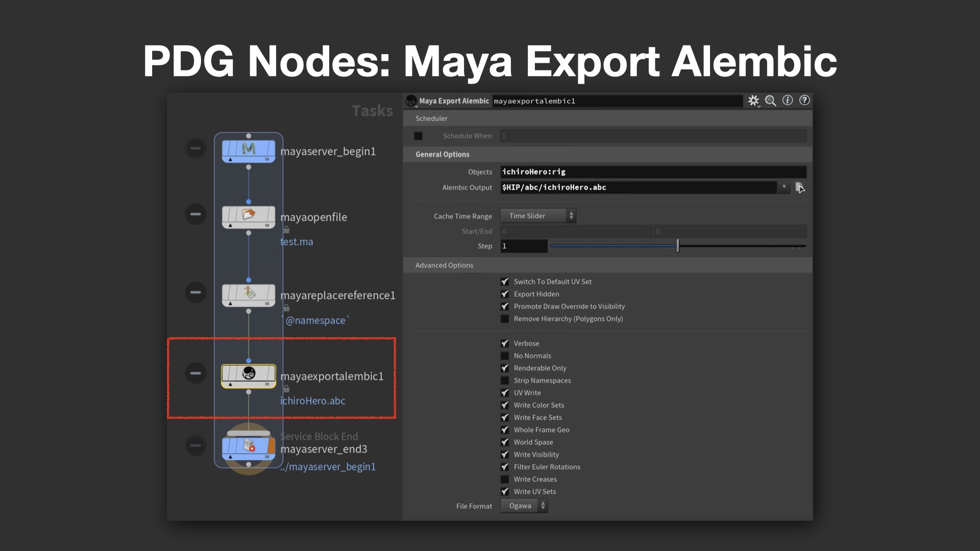The height and width of the screenshot is (551, 980).
Task: Toggle the Verbose checkbox
Action: point(505,343)
